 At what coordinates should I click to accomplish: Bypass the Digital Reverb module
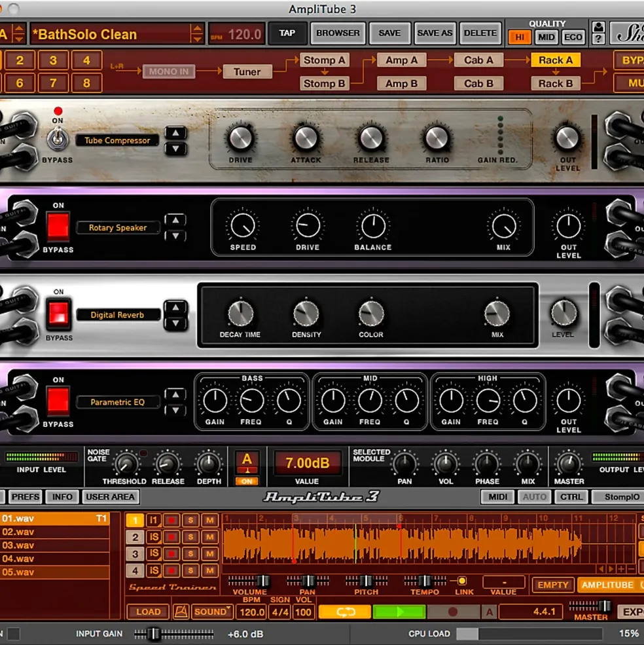click(x=58, y=314)
